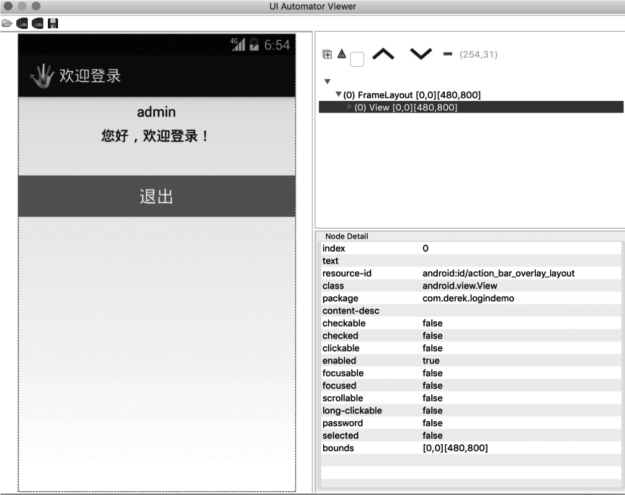Click the password row in Node Detail
This screenshot has height=495, width=625.
point(471,423)
